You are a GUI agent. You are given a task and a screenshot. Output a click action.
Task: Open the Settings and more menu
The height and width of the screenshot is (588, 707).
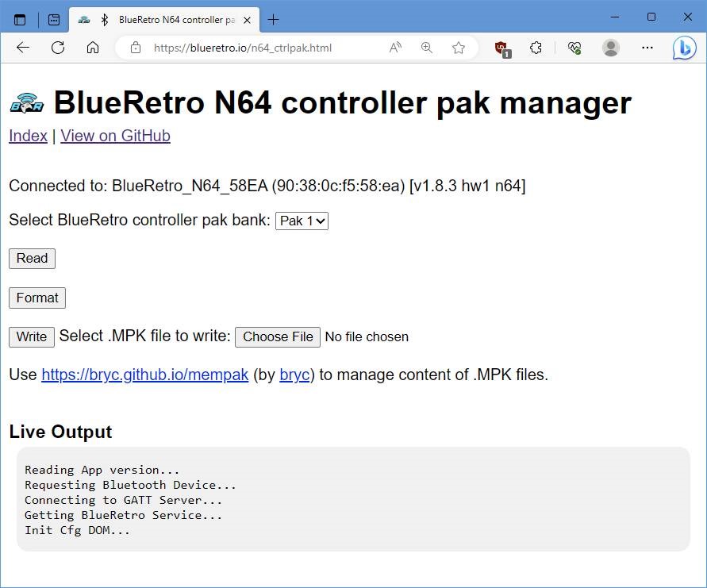tap(647, 48)
